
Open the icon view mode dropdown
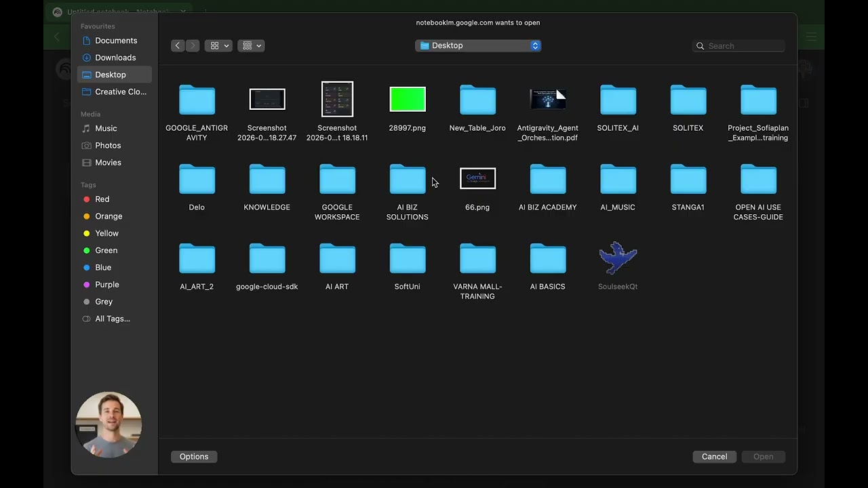point(218,45)
